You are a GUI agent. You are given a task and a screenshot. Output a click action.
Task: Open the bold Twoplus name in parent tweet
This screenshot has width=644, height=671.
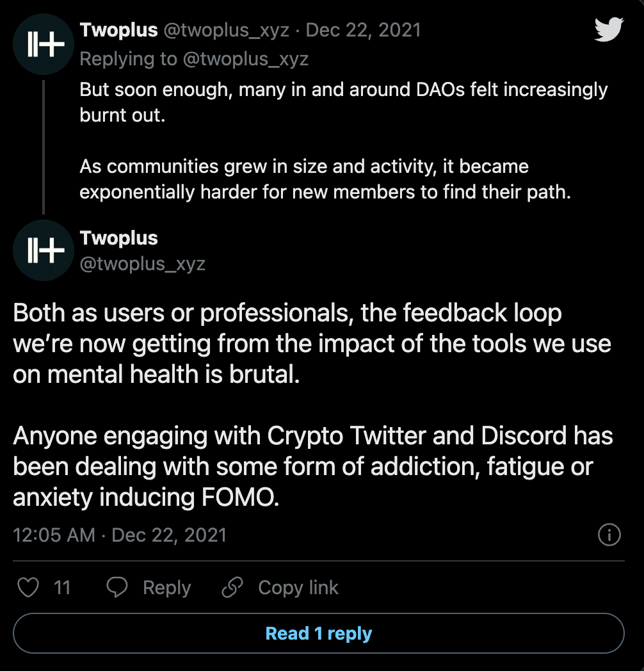[x=119, y=30]
